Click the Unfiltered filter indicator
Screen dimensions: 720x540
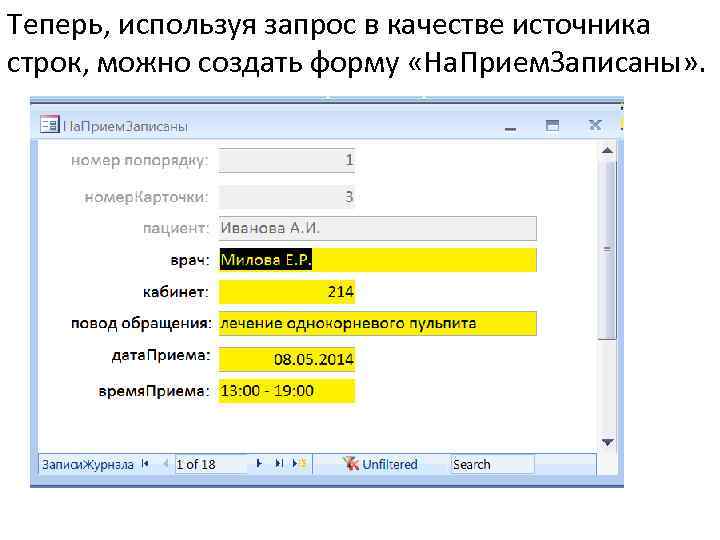click(380, 464)
